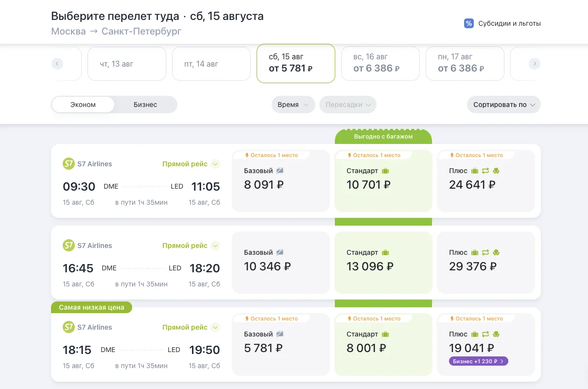This screenshot has height=389, width=588.
Task: Click no-baggage icon on 8 091 ₽ Базовый fare
Action: [280, 171]
